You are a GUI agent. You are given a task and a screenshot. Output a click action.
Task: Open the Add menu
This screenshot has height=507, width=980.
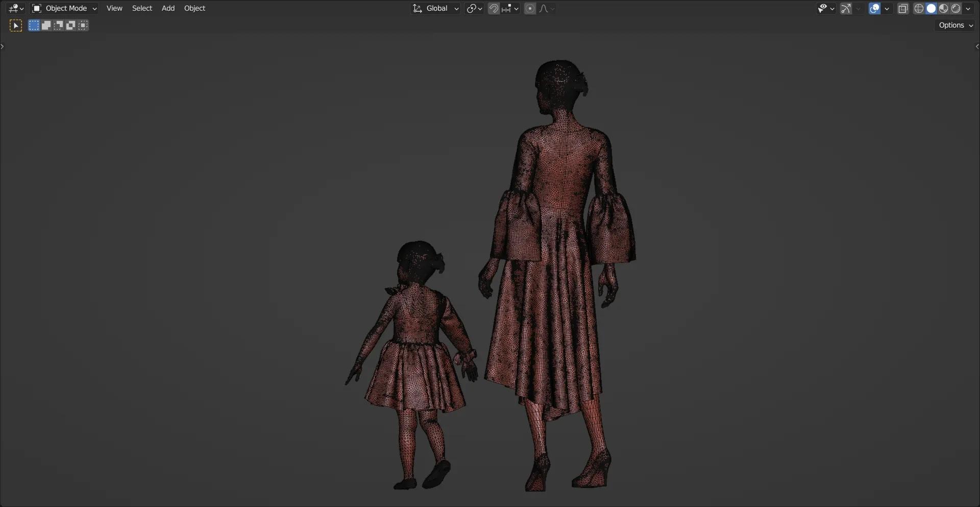click(168, 8)
